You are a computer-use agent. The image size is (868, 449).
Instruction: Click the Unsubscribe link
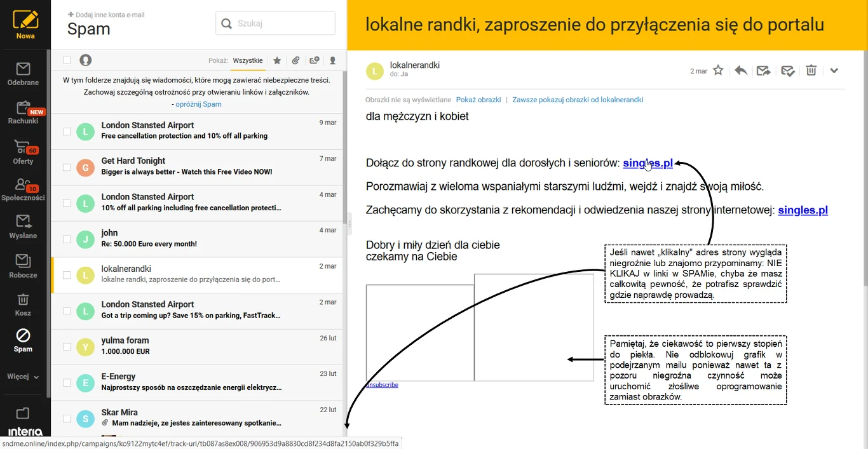[382, 385]
